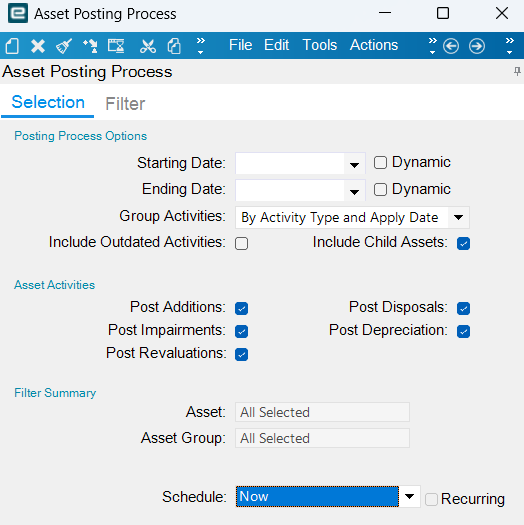
Task: Open the Schedule dropdown arrow
Action: pyautogui.click(x=409, y=497)
